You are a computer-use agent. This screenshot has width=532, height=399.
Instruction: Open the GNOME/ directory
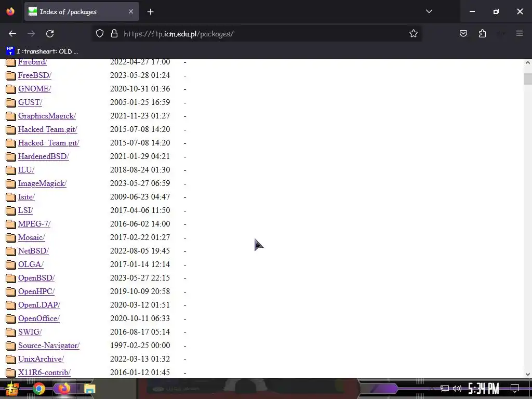coord(35,89)
